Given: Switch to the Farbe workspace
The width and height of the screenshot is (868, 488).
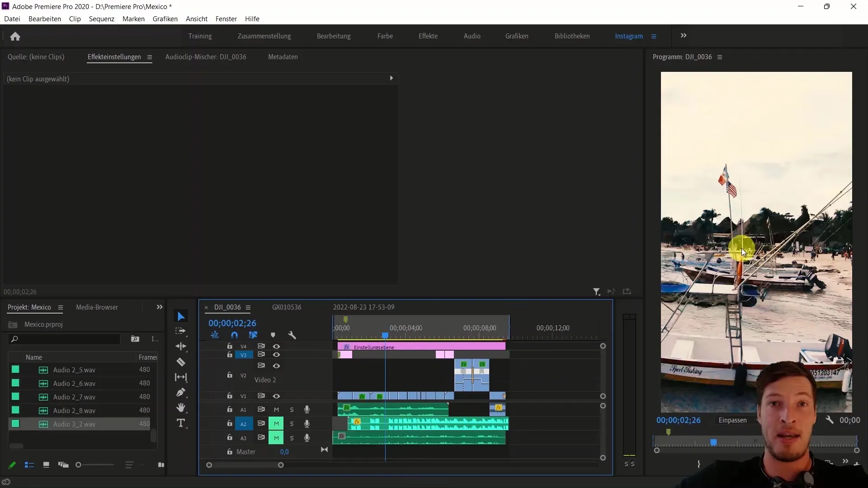Looking at the screenshot, I should 385,36.
